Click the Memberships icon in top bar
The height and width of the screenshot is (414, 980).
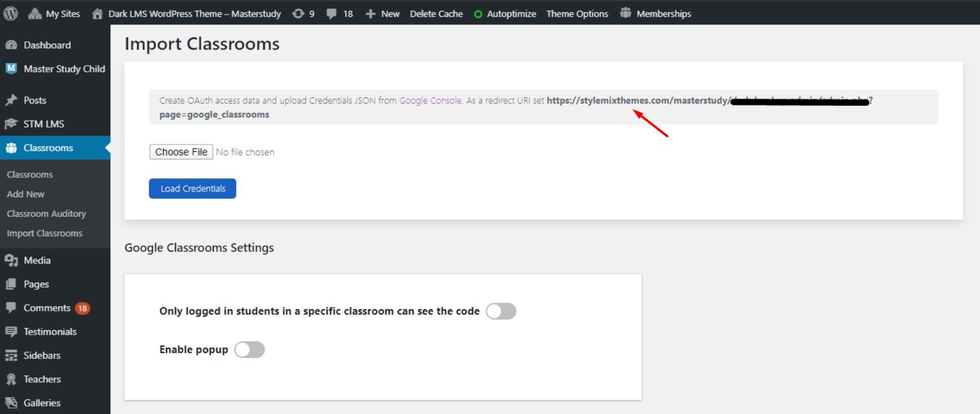point(625,13)
